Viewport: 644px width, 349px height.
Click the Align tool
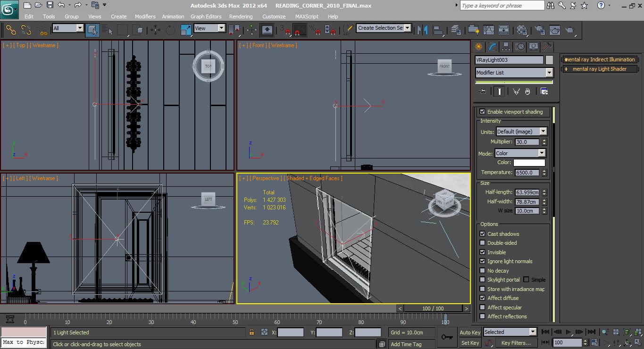[x=438, y=30]
